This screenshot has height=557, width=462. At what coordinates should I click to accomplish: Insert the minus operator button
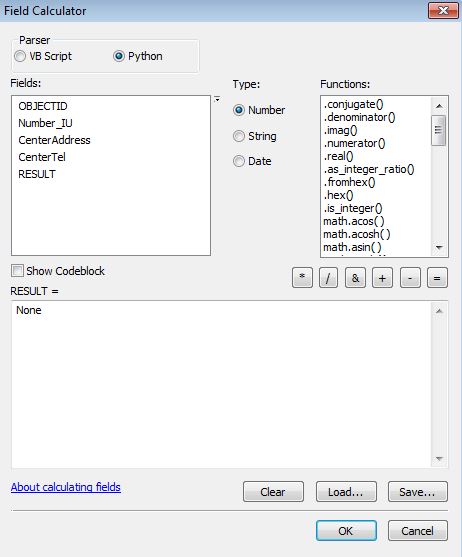410,278
